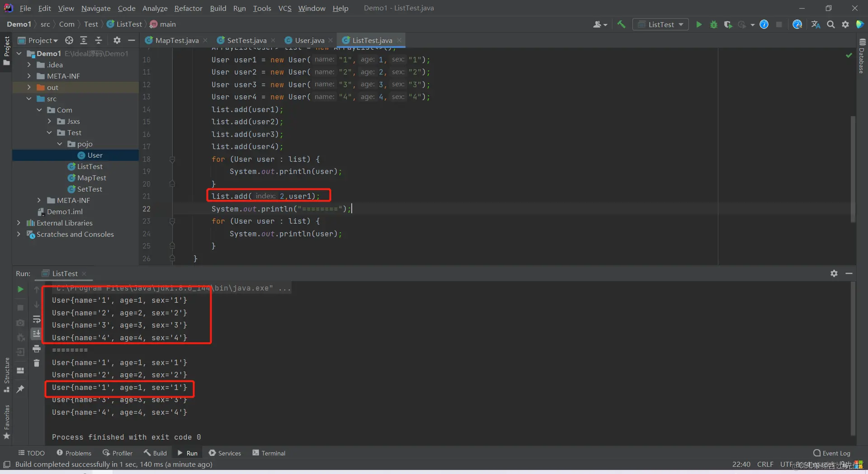
Task: Fold the for loop at line 18
Action: coord(172,159)
